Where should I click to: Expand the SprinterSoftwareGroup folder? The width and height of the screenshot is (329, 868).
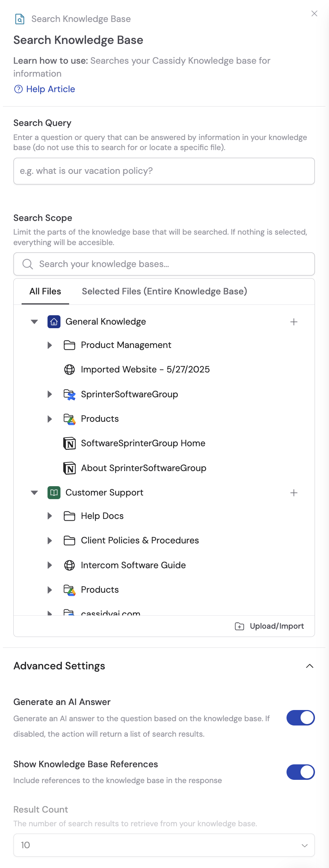point(50,394)
